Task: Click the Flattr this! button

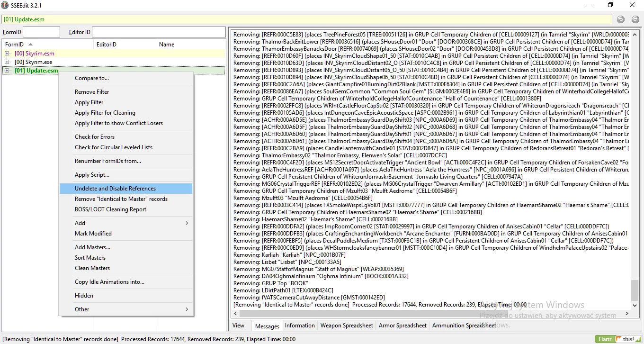Action: [x=617, y=339]
